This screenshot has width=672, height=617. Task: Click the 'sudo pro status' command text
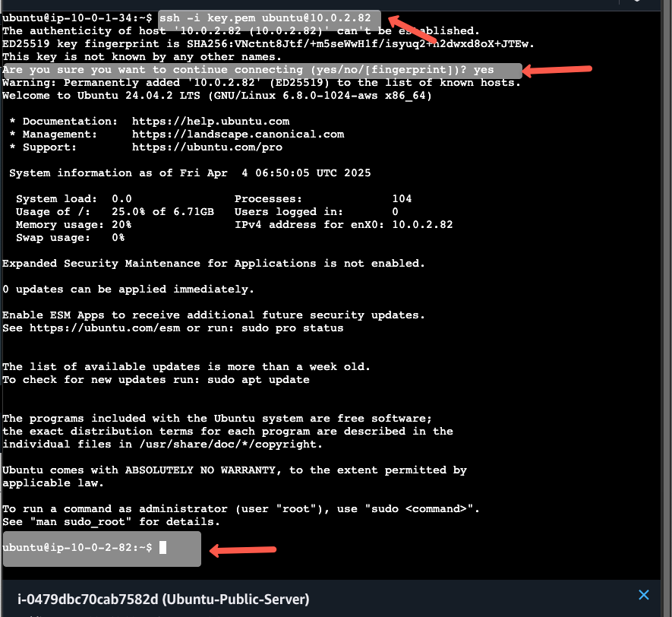[292, 328]
